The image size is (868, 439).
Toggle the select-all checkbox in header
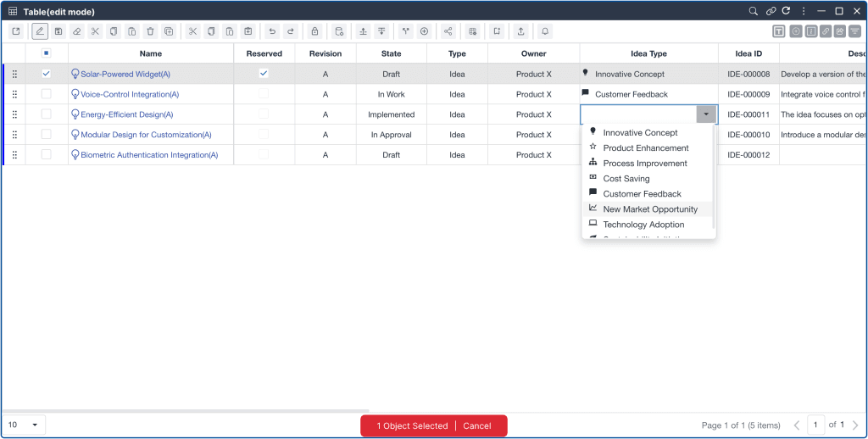pyautogui.click(x=47, y=53)
